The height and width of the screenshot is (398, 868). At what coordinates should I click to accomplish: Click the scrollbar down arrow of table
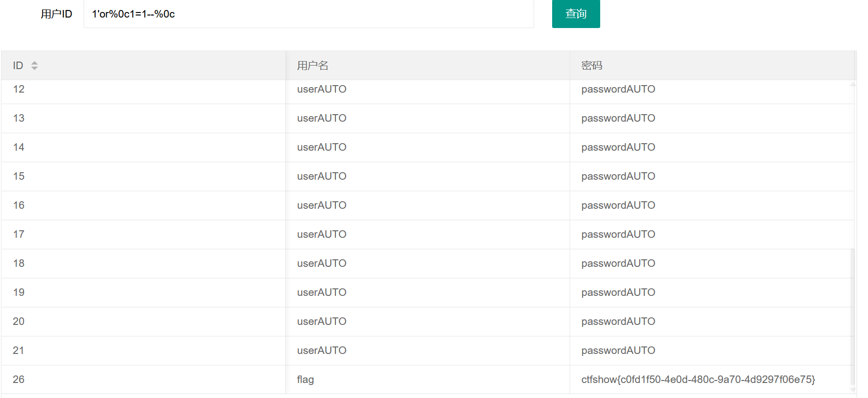point(852,389)
